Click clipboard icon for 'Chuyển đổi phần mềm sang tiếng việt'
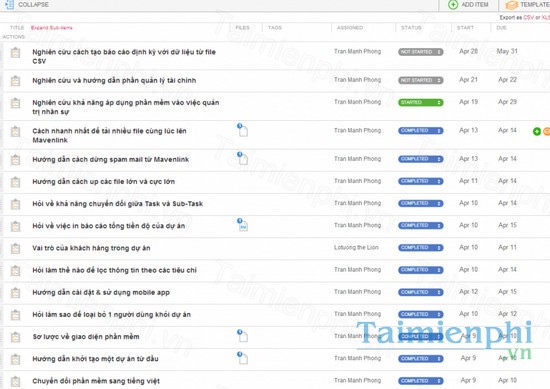The height and width of the screenshot is (389, 550). tap(15, 381)
